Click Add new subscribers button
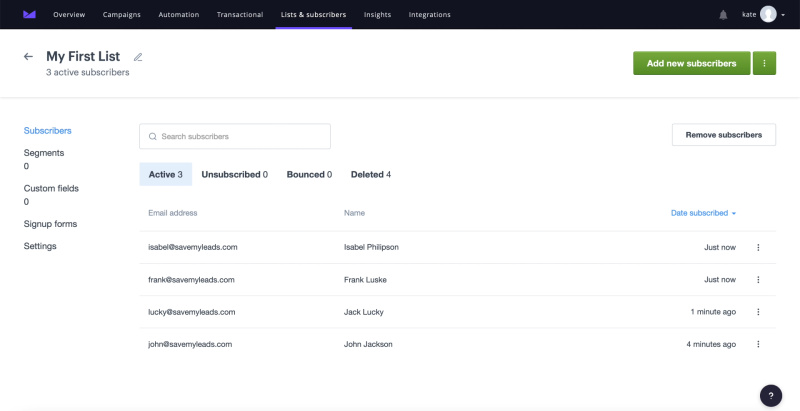Image resolution: width=800 pixels, height=411 pixels. 691,63
